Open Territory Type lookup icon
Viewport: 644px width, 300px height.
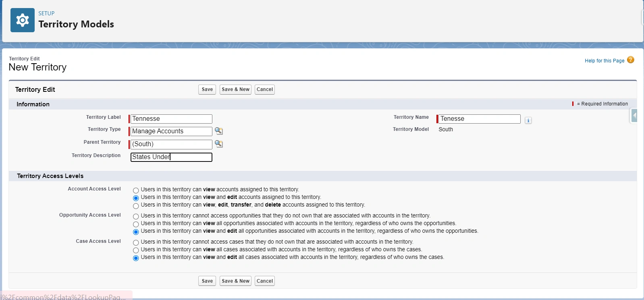click(x=218, y=131)
